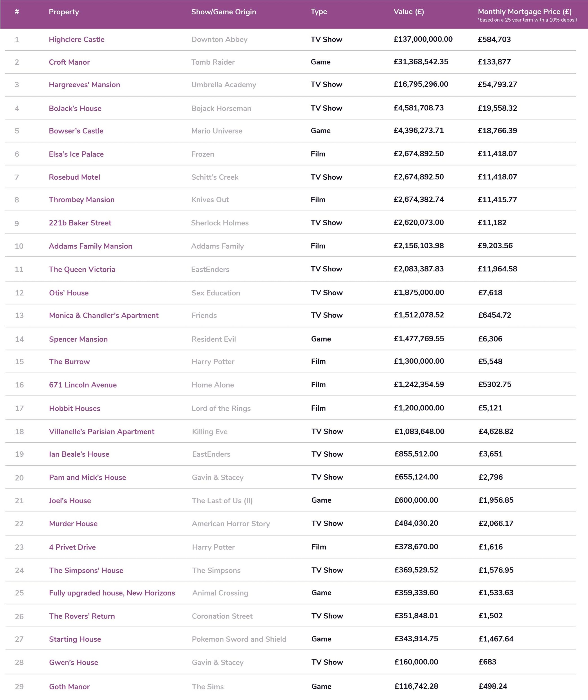Click the Value (£) column header
The height and width of the screenshot is (700, 588).
point(409,12)
